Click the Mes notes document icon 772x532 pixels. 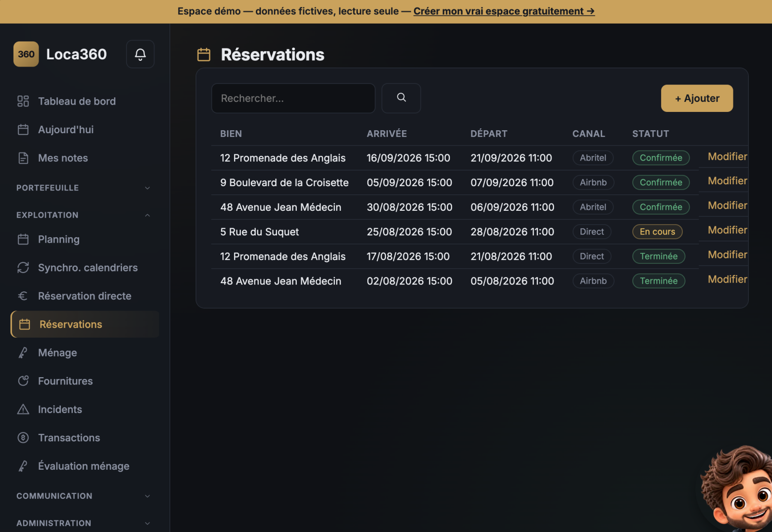[23, 158]
